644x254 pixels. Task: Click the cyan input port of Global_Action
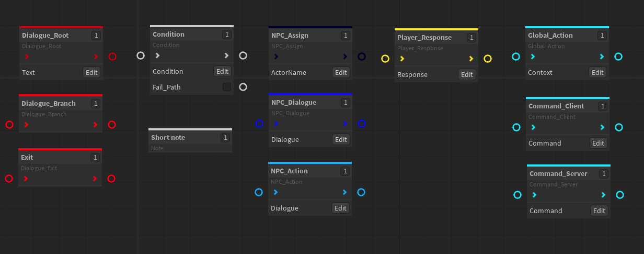click(516, 57)
